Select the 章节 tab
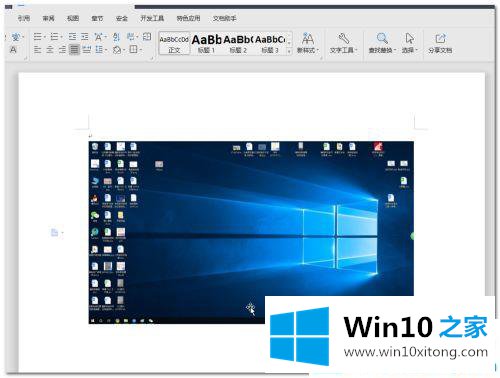 tap(97, 18)
